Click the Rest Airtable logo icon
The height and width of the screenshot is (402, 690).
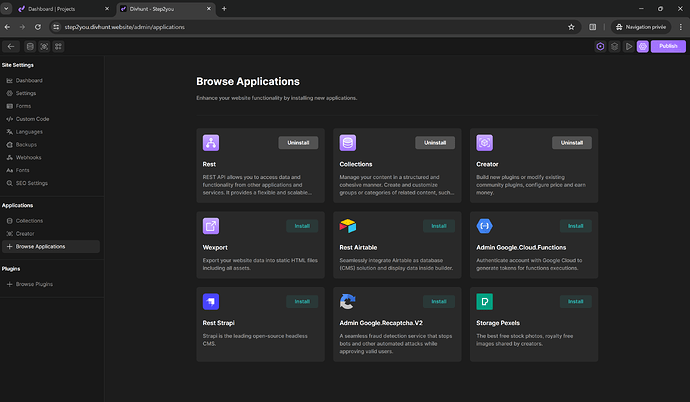tap(348, 226)
